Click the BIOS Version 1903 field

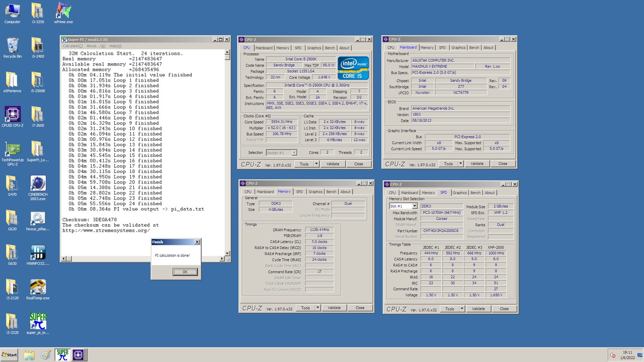pos(460,115)
